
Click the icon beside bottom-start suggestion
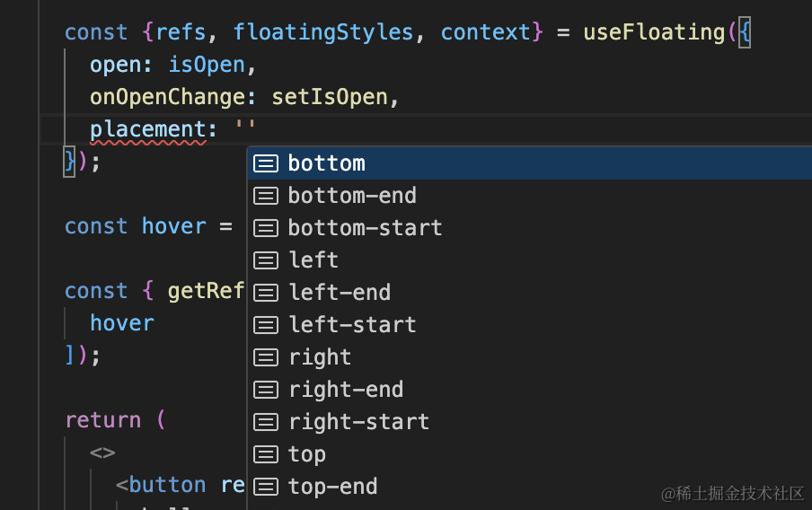coord(265,228)
